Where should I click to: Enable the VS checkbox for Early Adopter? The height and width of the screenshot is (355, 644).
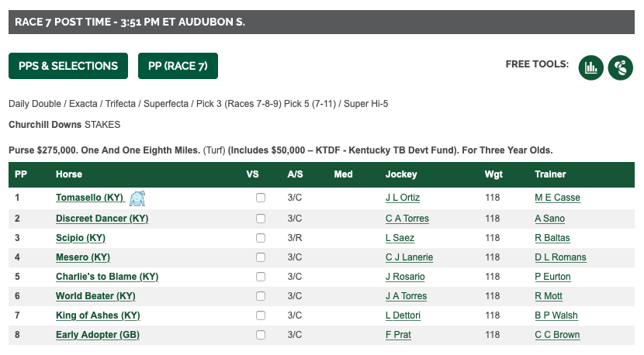261,335
